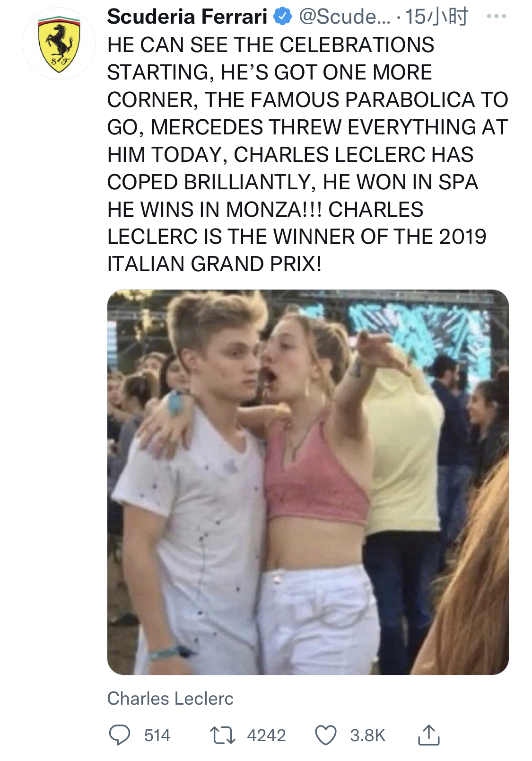Click the Scuderia Ferrari display name

coord(187,17)
